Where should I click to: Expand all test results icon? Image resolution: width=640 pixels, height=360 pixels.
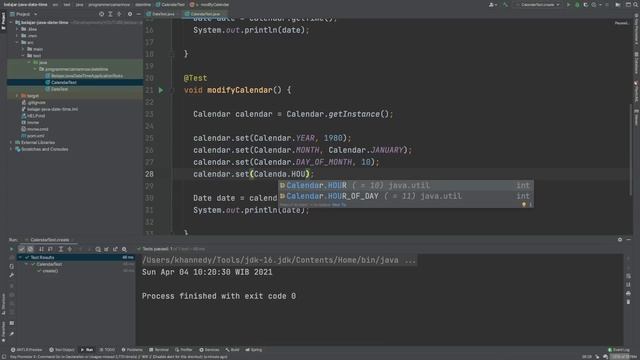(x=60, y=249)
